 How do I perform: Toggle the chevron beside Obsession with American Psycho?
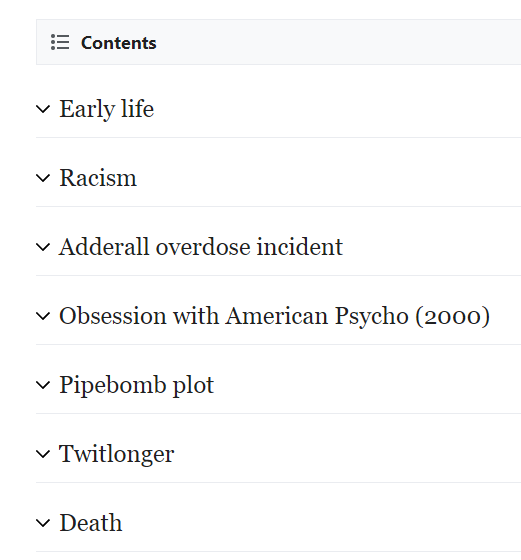click(43, 316)
